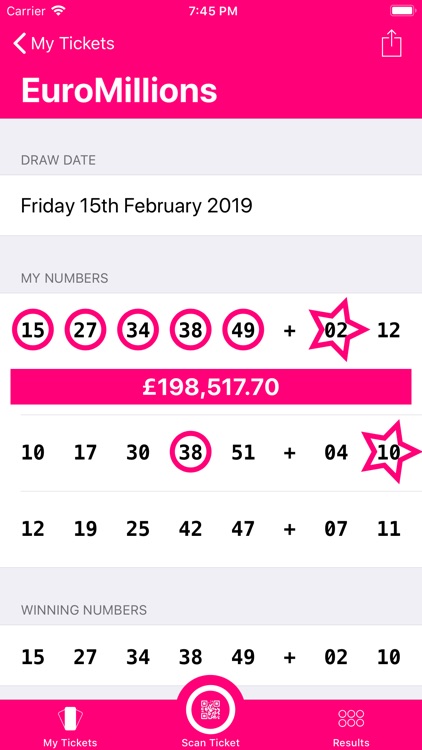
Task: Tap the starred lucky star 02
Action: (x=338, y=330)
